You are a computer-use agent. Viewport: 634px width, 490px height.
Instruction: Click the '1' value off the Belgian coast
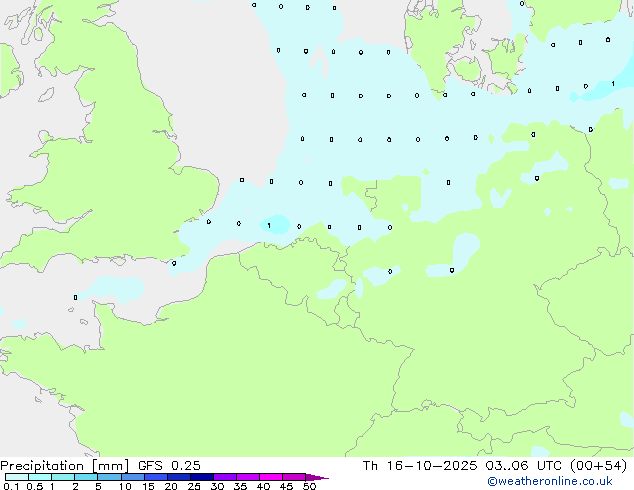[269, 226]
